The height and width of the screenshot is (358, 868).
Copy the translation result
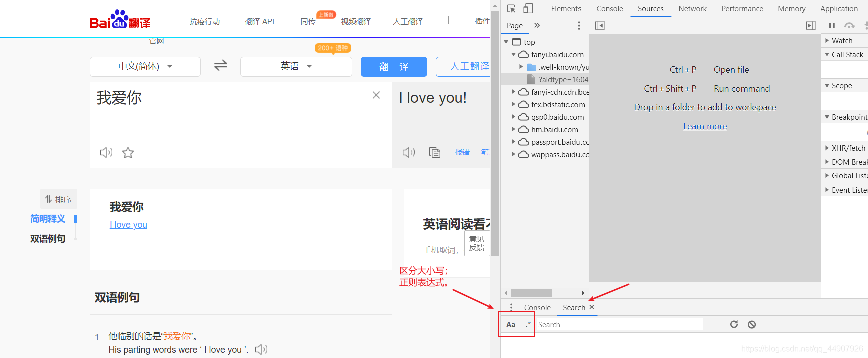pos(435,152)
